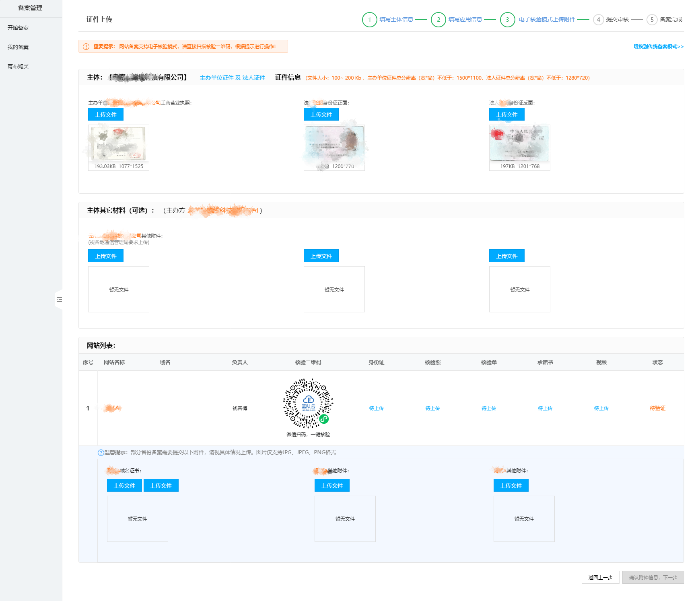Open 幕布购买 in the sidebar
700x601 pixels.
click(18, 66)
